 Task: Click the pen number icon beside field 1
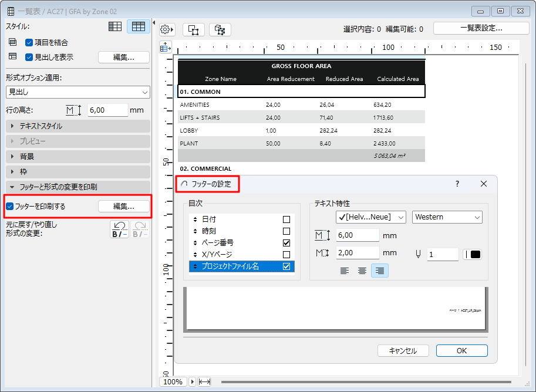point(418,254)
